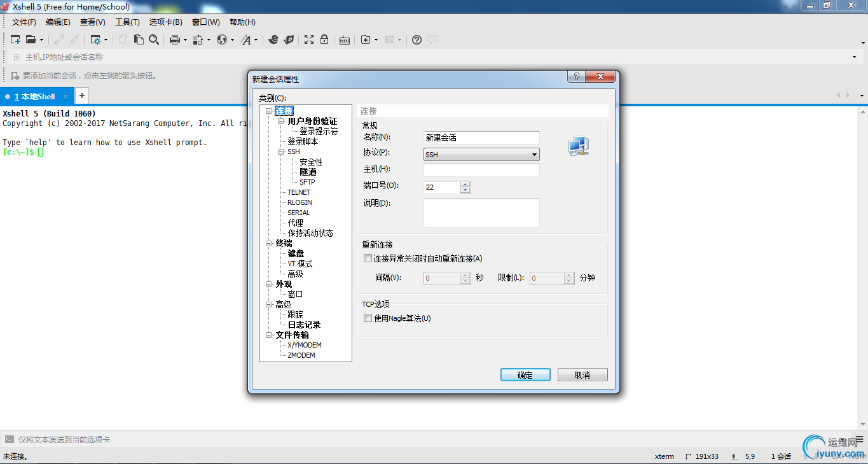Open dropdown arrow next to Font icon

point(256,40)
